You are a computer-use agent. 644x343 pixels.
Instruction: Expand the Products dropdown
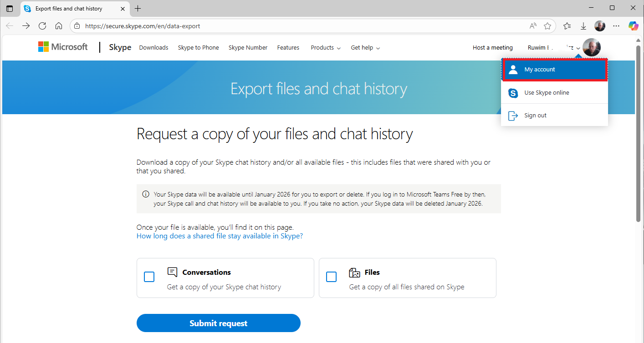click(x=326, y=47)
